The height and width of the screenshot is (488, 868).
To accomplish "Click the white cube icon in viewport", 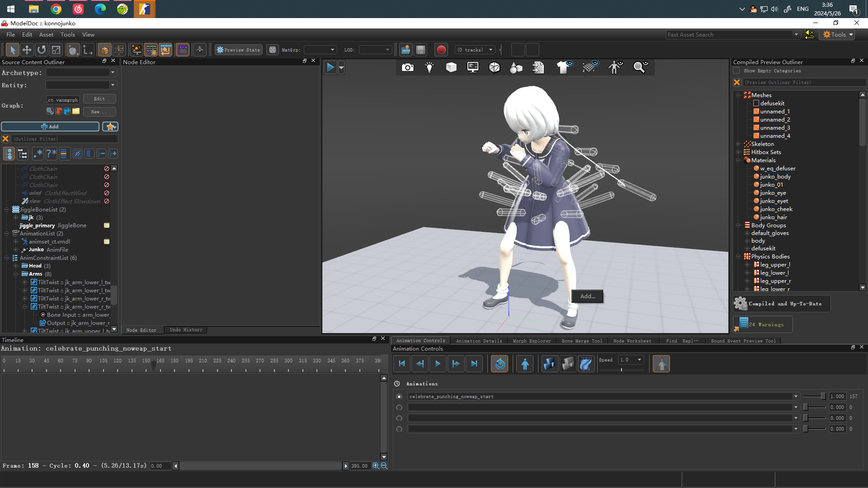I will pos(451,67).
